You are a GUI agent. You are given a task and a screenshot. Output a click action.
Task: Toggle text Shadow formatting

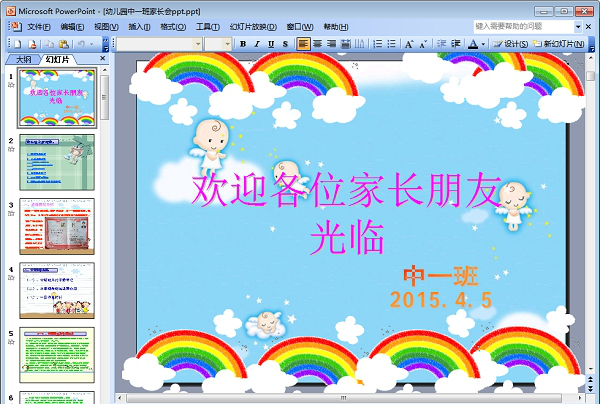(285, 44)
